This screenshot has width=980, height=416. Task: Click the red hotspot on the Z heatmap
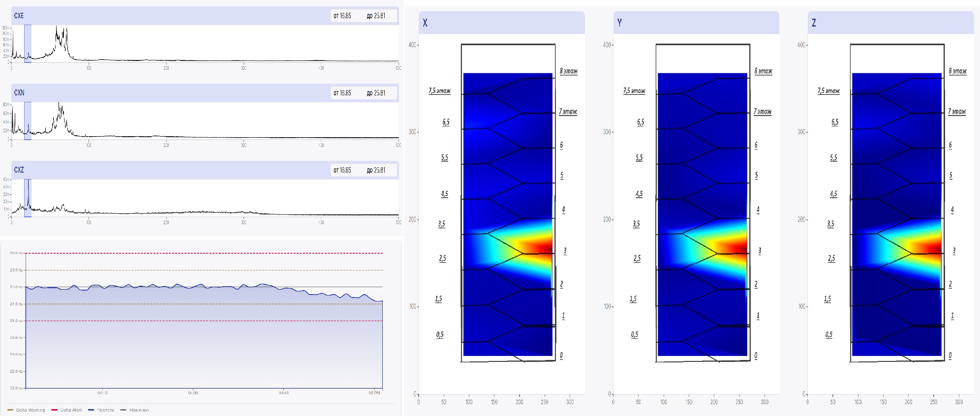pyautogui.click(x=933, y=246)
